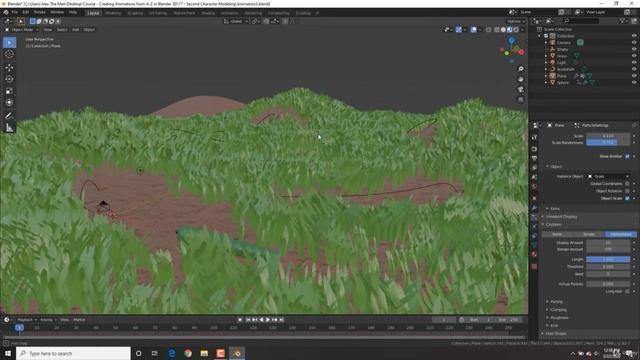The image size is (640, 360).
Task: Switch to the Sculpting workspace tab
Action: [135, 13]
